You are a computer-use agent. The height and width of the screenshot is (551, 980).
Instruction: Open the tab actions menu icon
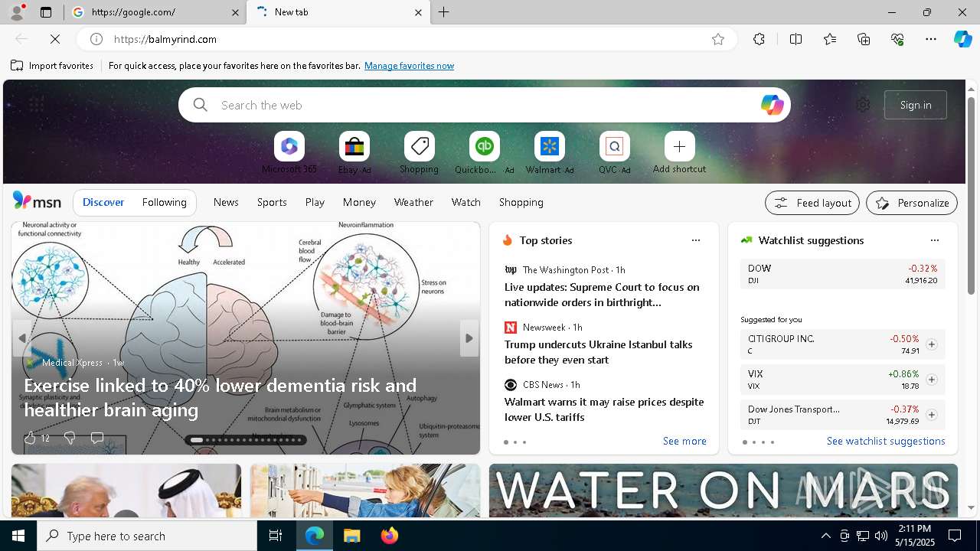pos(46,12)
